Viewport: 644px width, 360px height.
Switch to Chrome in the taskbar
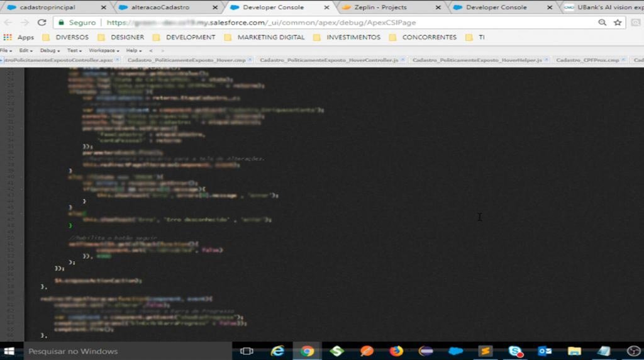tap(307, 351)
